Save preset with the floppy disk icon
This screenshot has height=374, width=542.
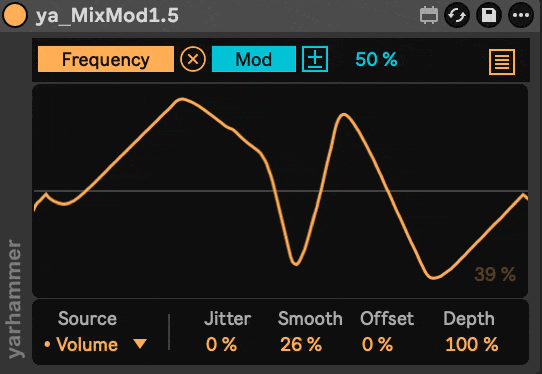489,15
